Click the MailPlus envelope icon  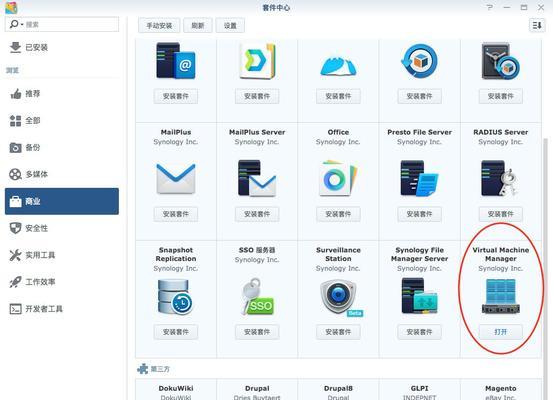tap(176, 178)
